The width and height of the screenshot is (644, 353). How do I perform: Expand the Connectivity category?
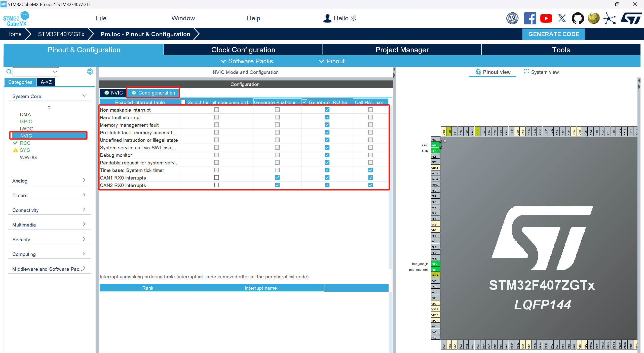[x=84, y=209]
